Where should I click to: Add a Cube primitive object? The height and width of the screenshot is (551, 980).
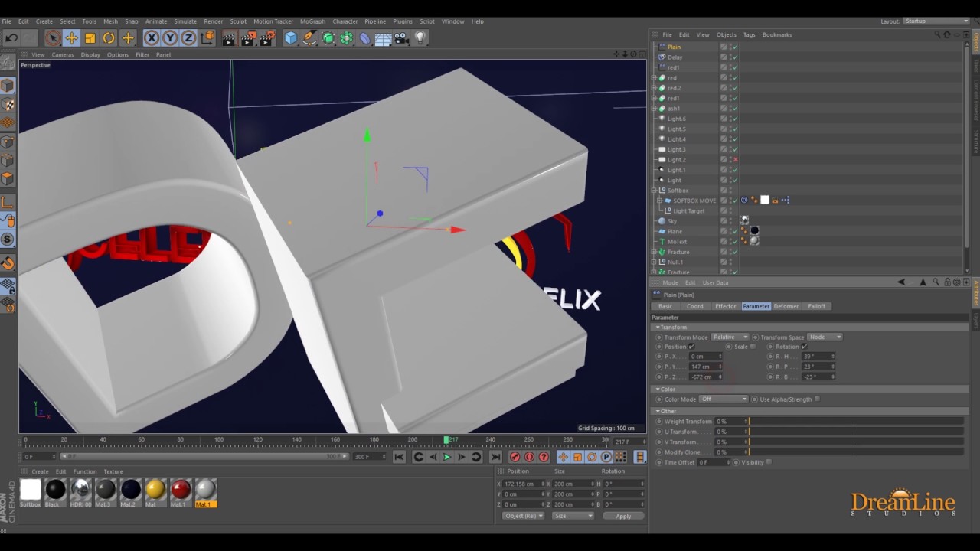[x=291, y=37]
